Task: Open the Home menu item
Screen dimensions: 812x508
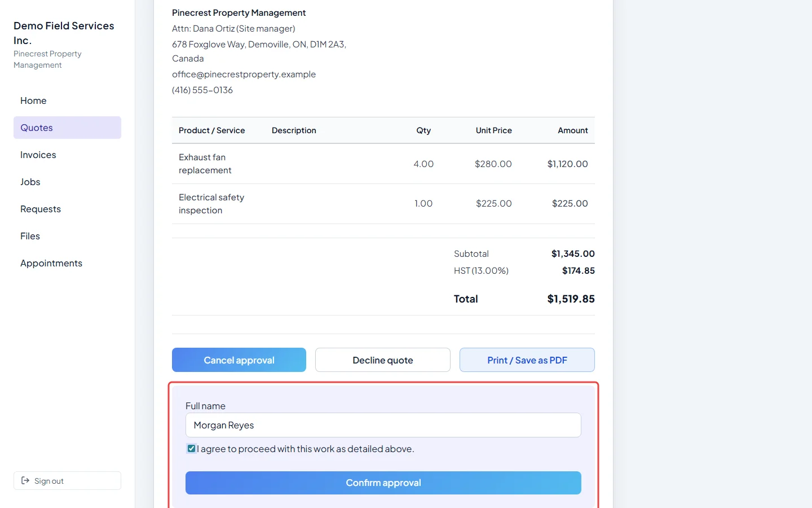Action: (x=67, y=100)
